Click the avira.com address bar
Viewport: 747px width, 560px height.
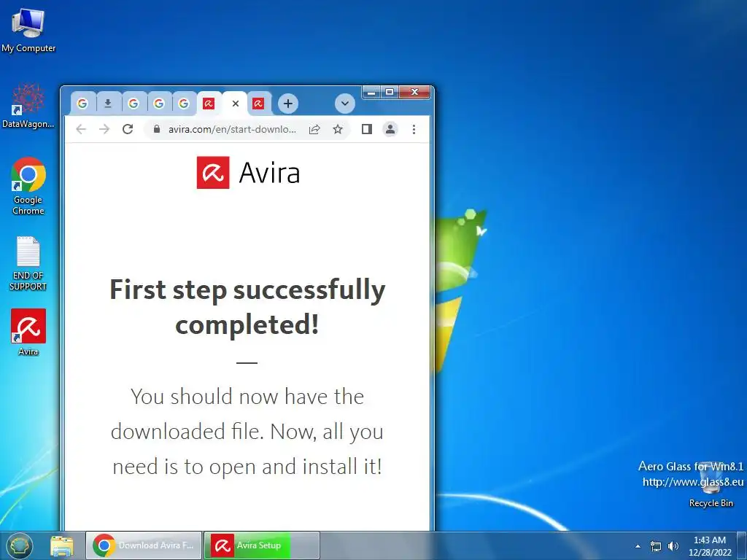click(x=232, y=129)
